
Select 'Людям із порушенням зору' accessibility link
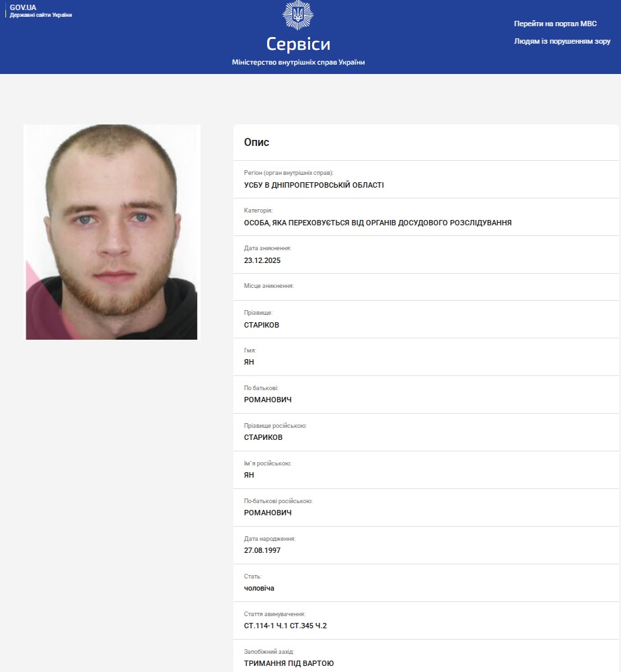(562, 41)
